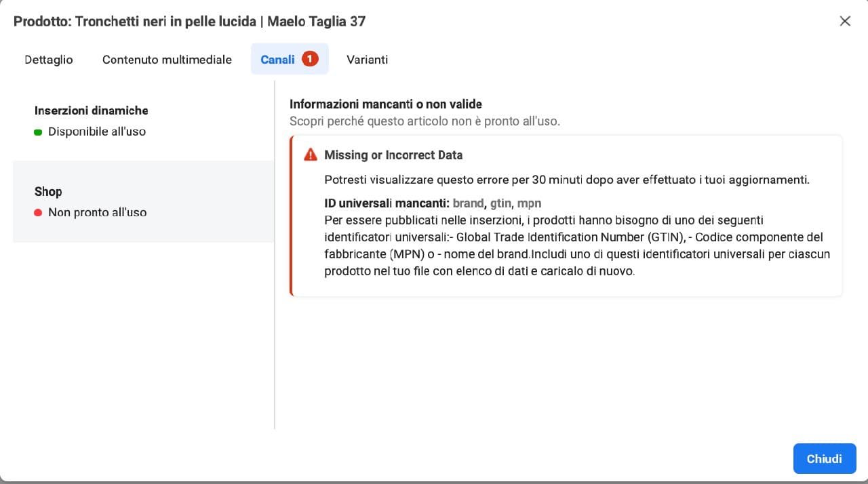Select the Inserzioni dinamiche channel
This screenshot has width=868, height=484.
coord(91,110)
